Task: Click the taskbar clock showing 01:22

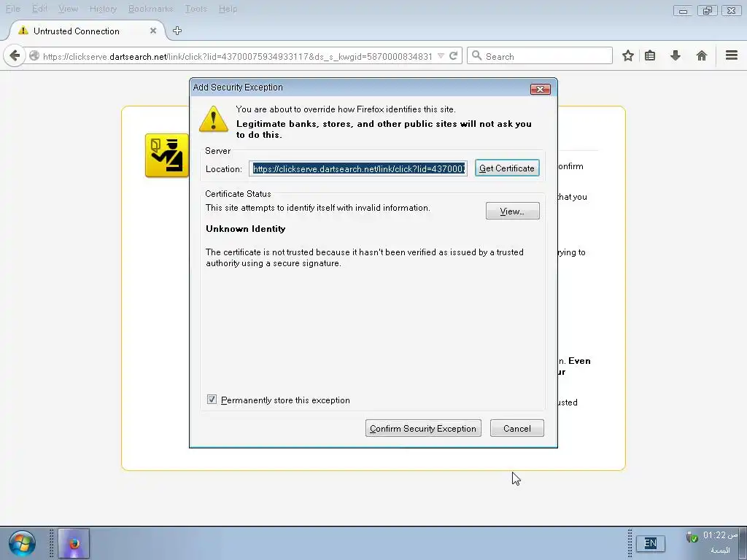Action: pyautogui.click(x=720, y=535)
